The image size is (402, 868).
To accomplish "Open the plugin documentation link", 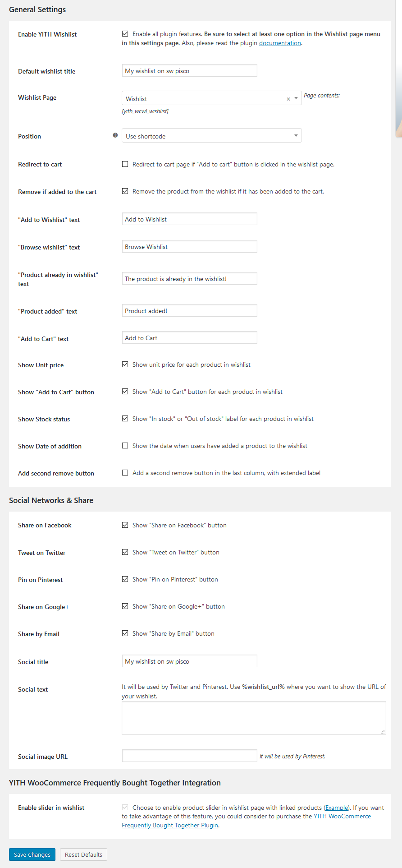I will click(x=280, y=43).
